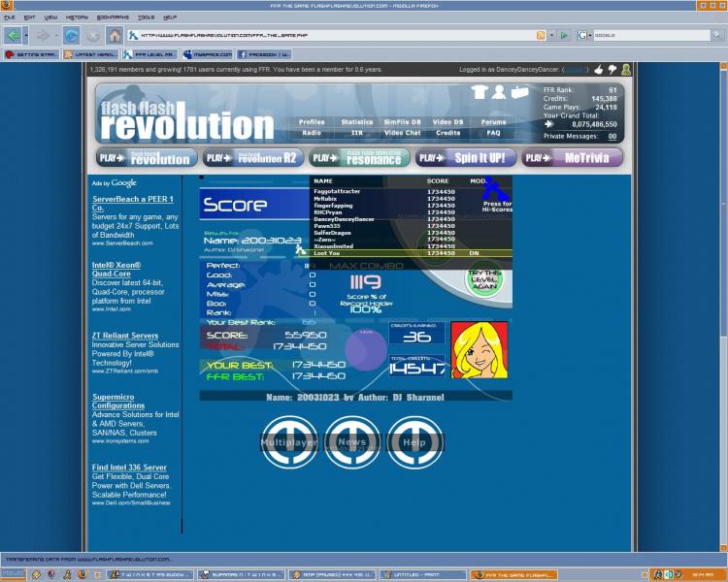Image resolution: width=728 pixels, height=582 pixels.
Task: Open the History menu
Action: click(x=77, y=17)
